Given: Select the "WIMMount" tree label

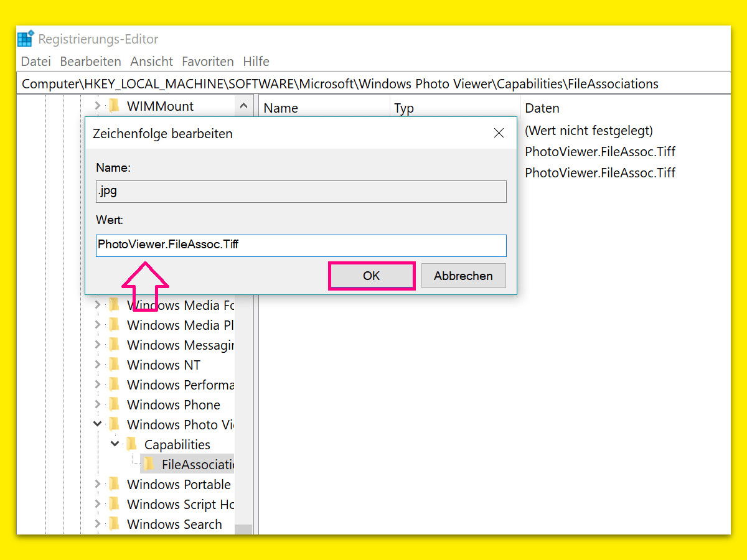Looking at the screenshot, I should point(160,106).
